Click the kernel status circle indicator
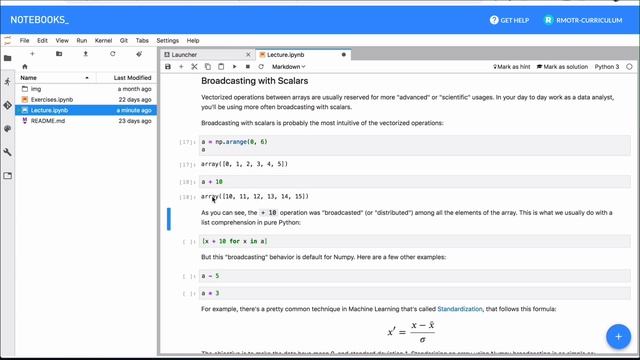Screen dimensions: 640x360 (x=629, y=67)
